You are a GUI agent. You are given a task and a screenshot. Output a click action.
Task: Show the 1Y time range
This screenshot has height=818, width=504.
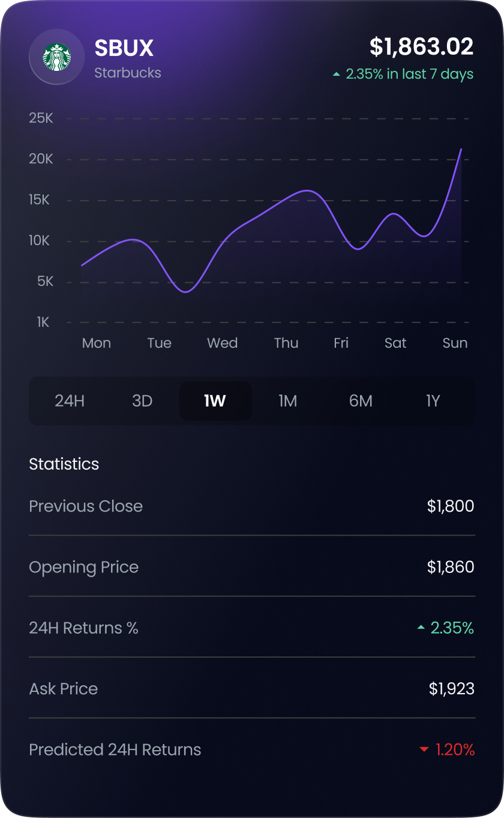[433, 401]
